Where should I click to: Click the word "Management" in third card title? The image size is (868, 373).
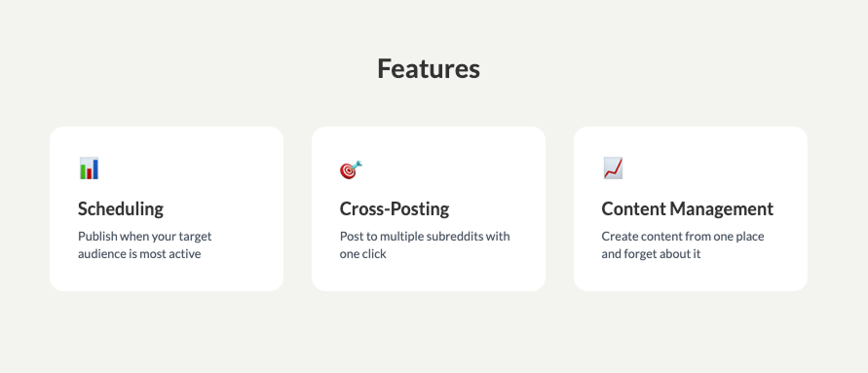pyautogui.click(x=722, y=209)
